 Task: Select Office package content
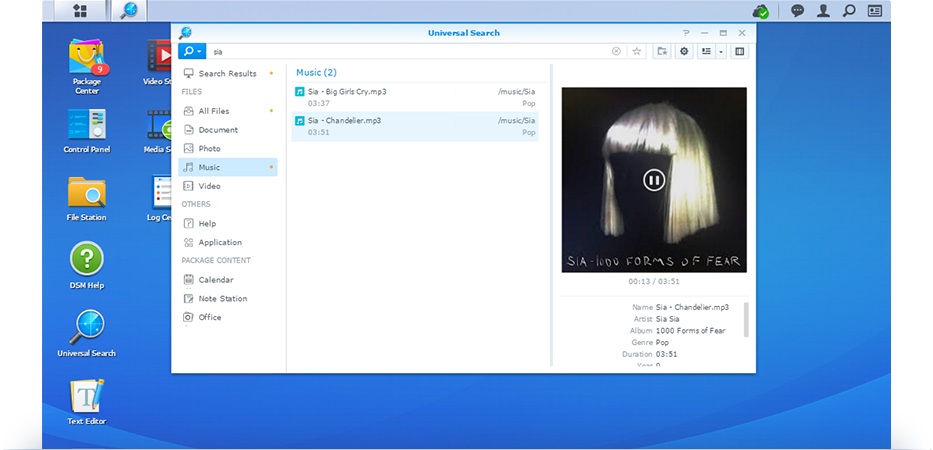click(228, 317)
